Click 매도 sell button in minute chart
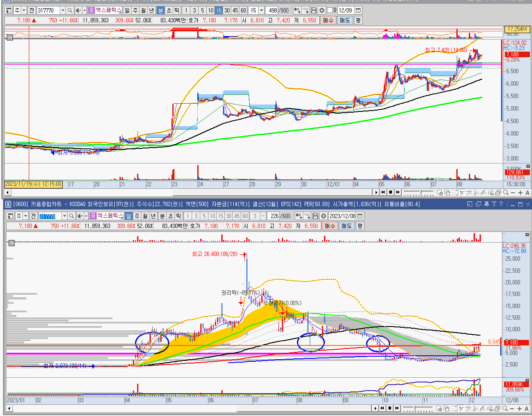Screen dimensions: 532x416 point(345,20)
